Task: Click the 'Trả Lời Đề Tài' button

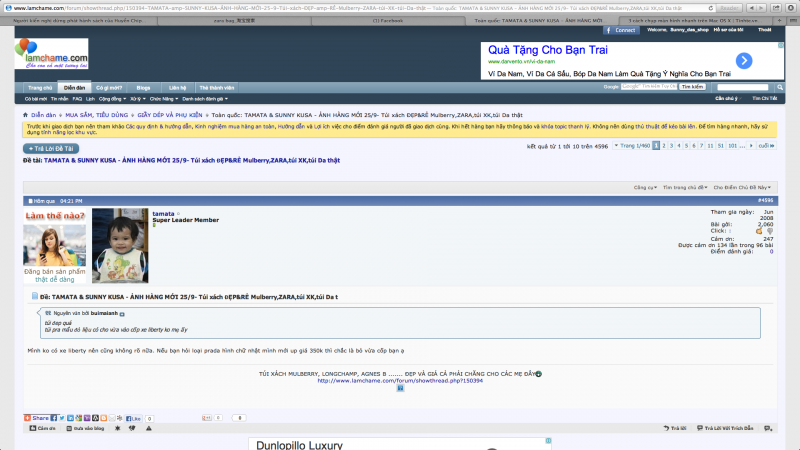Action: click(x=50, y=147)
